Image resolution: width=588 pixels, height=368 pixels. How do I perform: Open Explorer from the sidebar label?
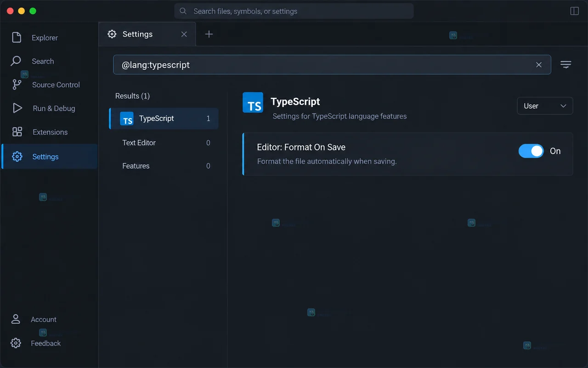(45, 38)
